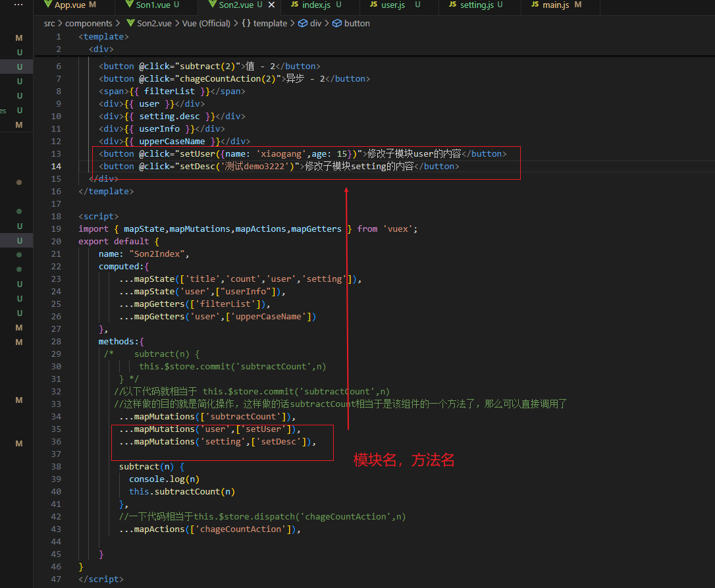The width and height of the screenshot is (715, 588).
Task: Open the src breadcrumb dropdown
Action: coord(49,23)
